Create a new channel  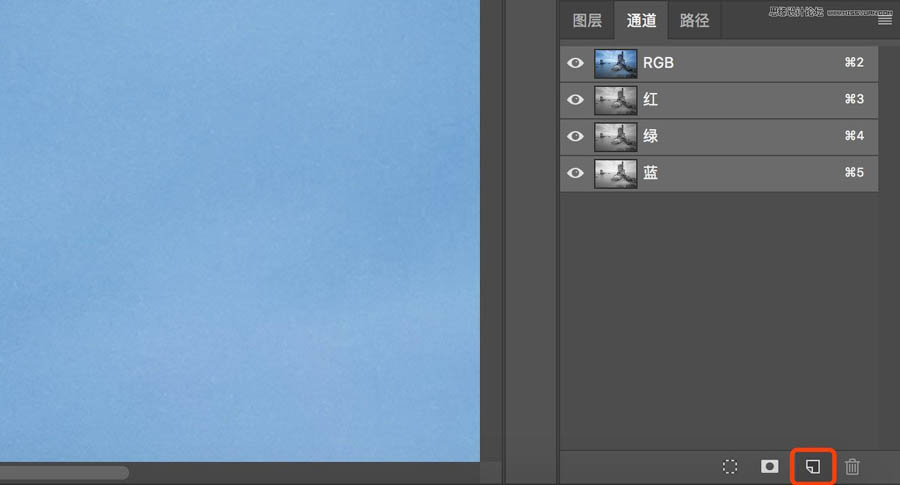[813, 467]
